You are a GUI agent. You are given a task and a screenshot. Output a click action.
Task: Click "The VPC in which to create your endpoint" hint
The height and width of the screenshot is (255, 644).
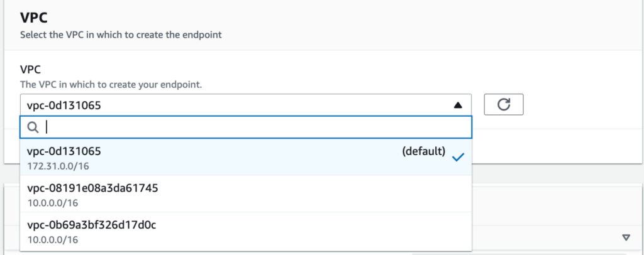click(111, 84)
